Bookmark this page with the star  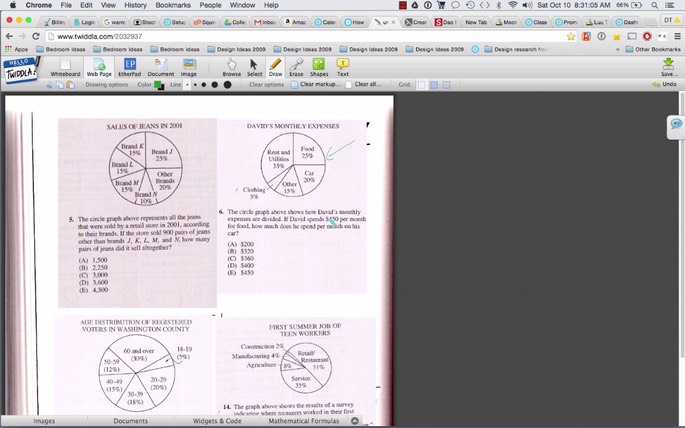pos(571,37)
